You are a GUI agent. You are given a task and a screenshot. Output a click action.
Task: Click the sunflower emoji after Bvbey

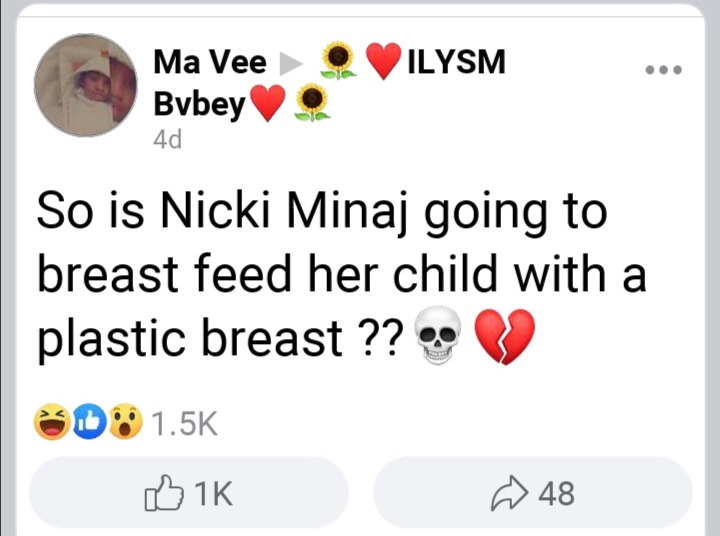(313, 101)
